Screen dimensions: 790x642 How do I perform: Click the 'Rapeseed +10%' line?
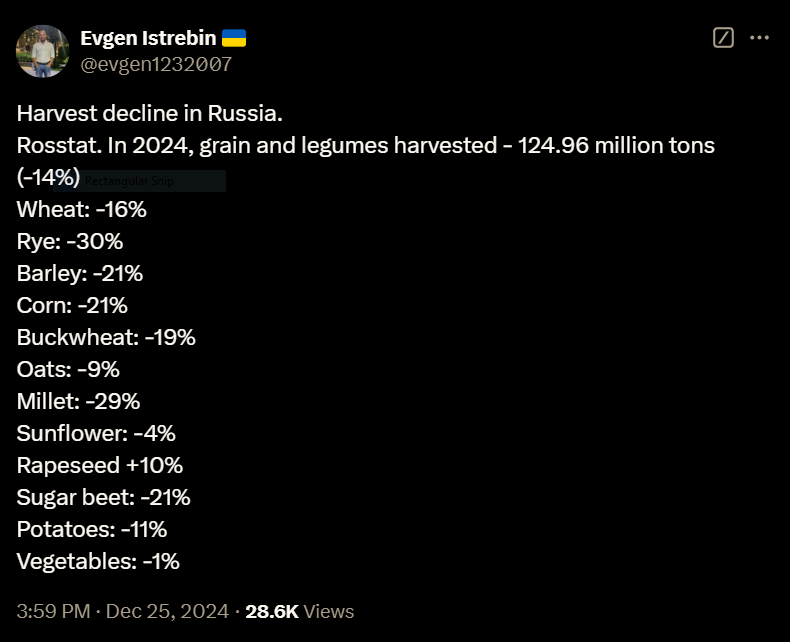point(100,466)
